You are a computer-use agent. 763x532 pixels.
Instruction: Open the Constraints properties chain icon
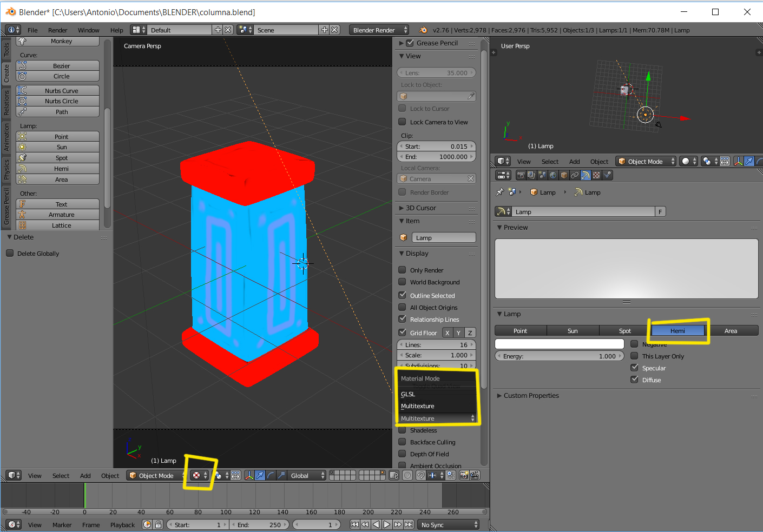575,175
